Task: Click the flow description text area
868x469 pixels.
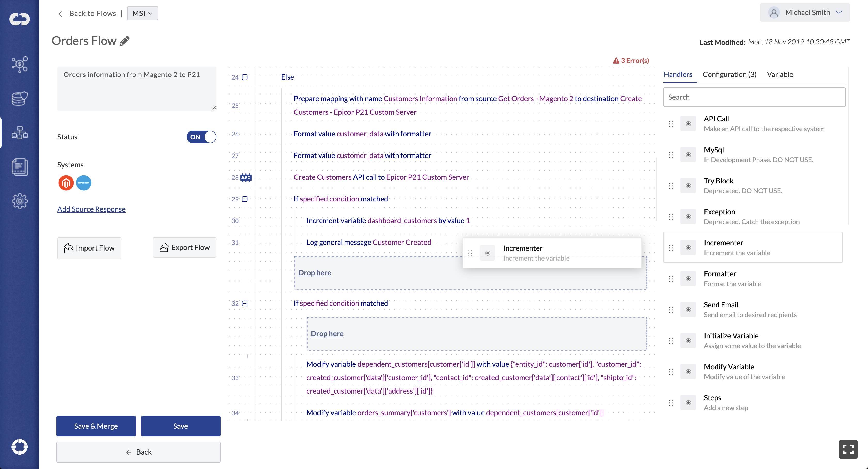Action: point(136,88)
